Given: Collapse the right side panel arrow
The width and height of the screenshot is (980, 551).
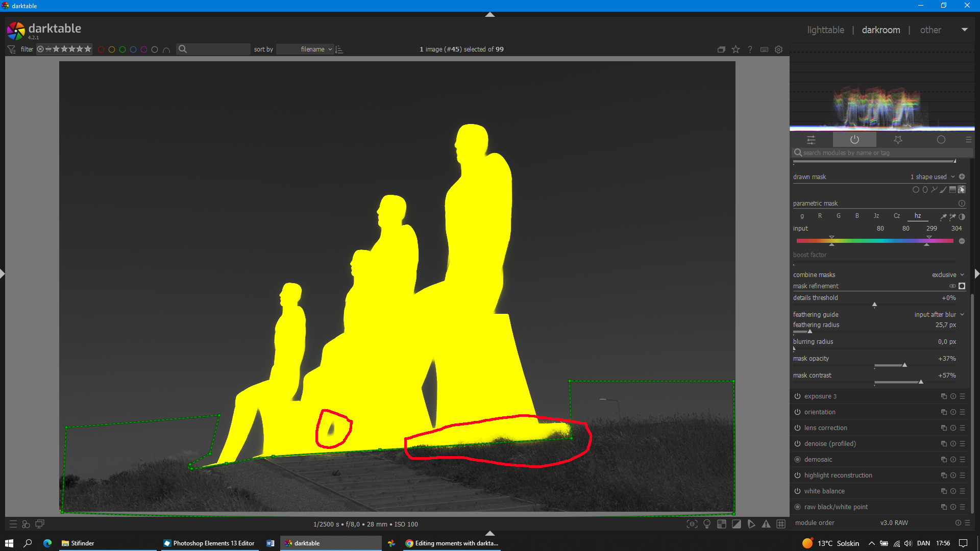Looking at the screenshot, I should pos(977,274).
